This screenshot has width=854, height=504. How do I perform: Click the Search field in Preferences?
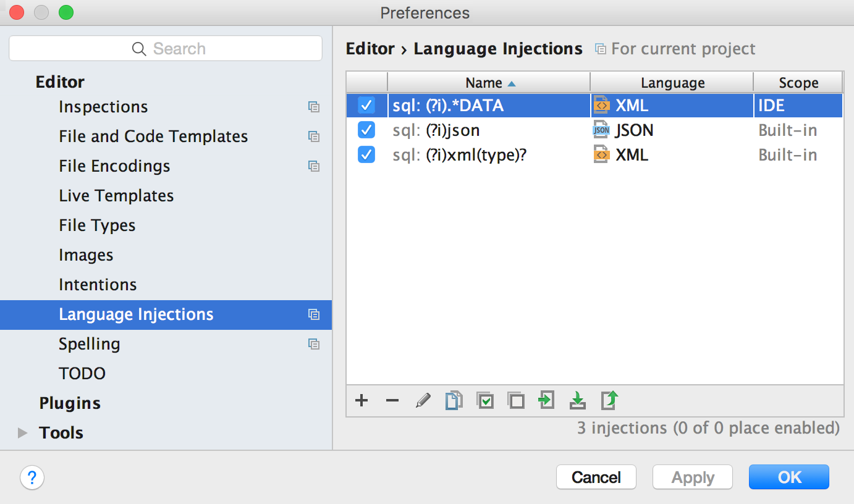[x=166, y=49]
